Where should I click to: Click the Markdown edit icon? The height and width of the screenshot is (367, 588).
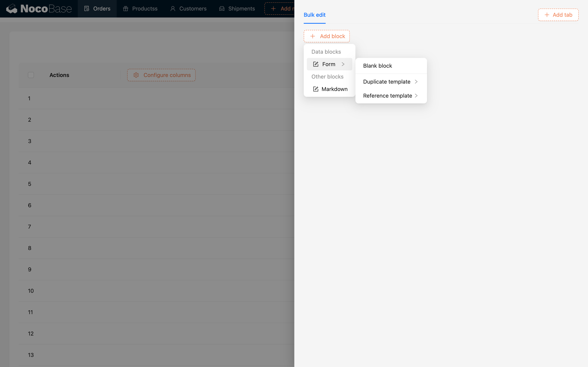coord(316,89)
